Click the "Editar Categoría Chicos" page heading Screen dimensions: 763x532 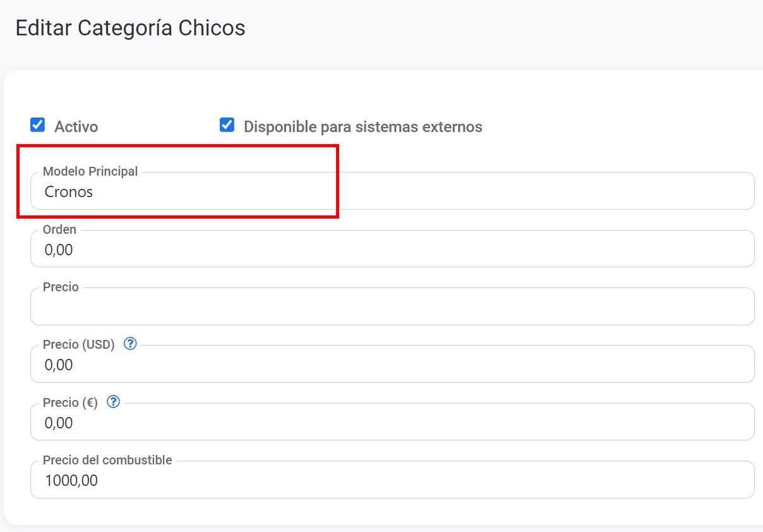pyautogui.click(x=130, y=28)
